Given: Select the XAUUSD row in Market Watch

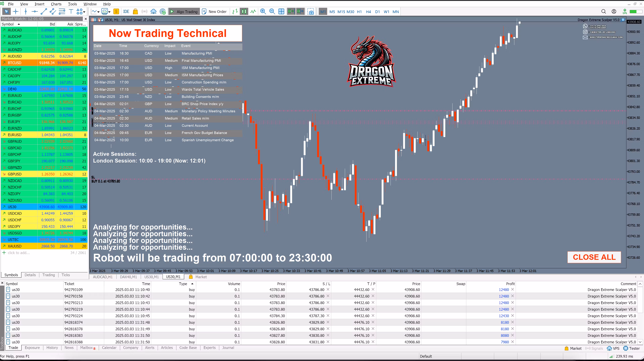Looking at the screenshot, I should coord(44,246).
